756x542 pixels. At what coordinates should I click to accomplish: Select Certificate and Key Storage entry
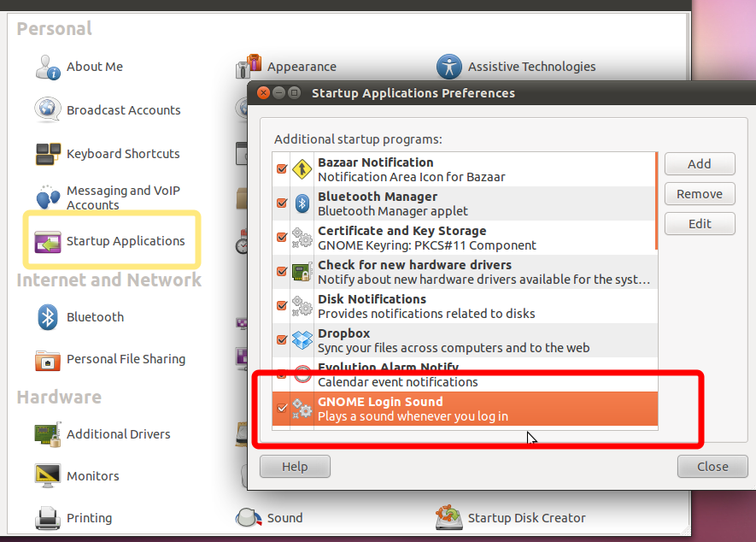pyautogui.click(x=427, y=238)
